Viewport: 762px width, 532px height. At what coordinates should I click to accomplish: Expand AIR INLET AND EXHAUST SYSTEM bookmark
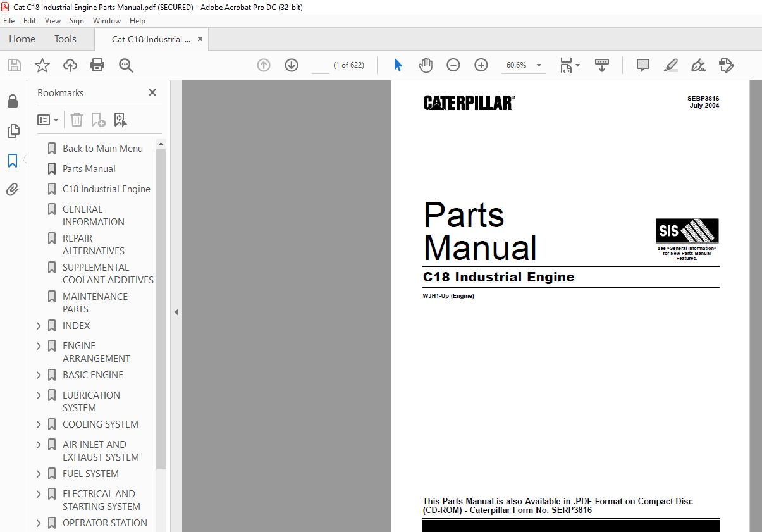tap(39, 445)
